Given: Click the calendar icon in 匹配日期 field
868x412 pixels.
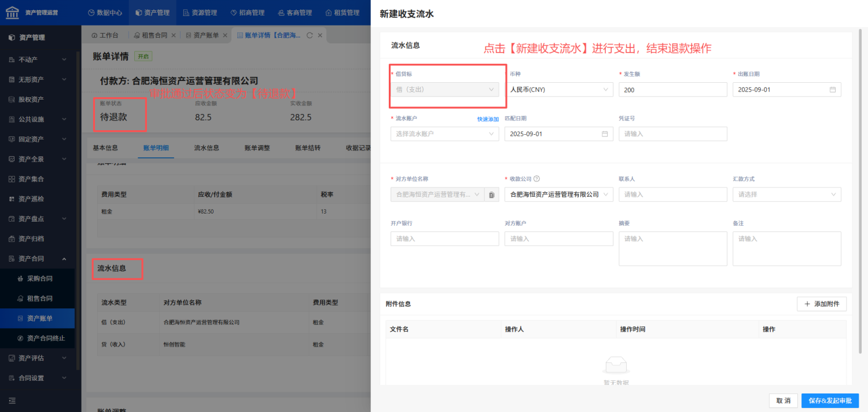Looking at the screenshot, I should click(x=605, y=134).
